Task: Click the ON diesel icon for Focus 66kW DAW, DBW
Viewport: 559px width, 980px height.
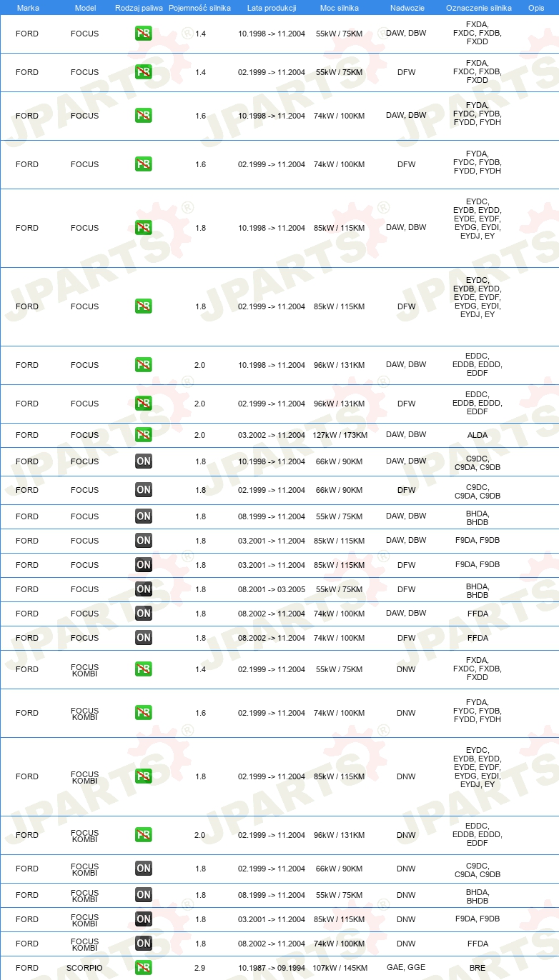Action: tap(144, 461)
